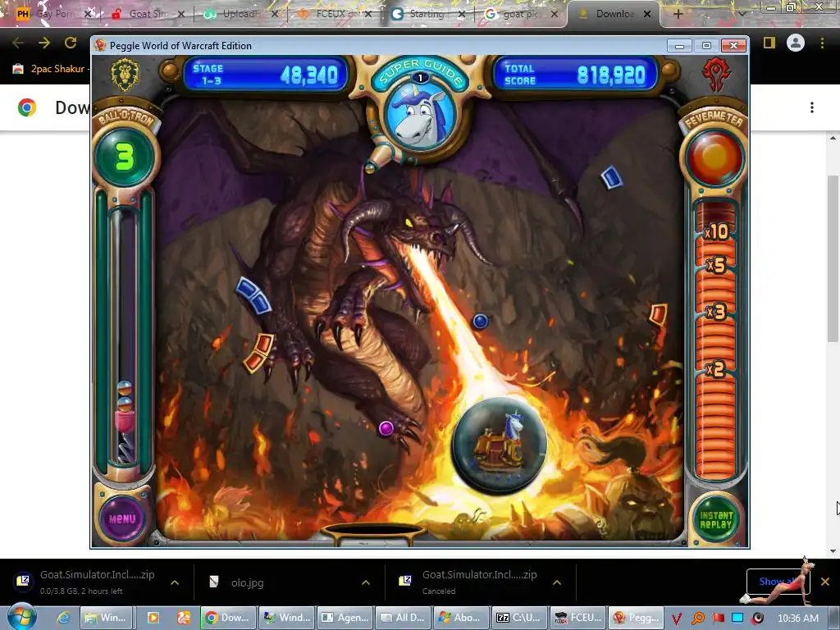
Task: Click the Fevermeter orange orb
Action: coord(714,157)
